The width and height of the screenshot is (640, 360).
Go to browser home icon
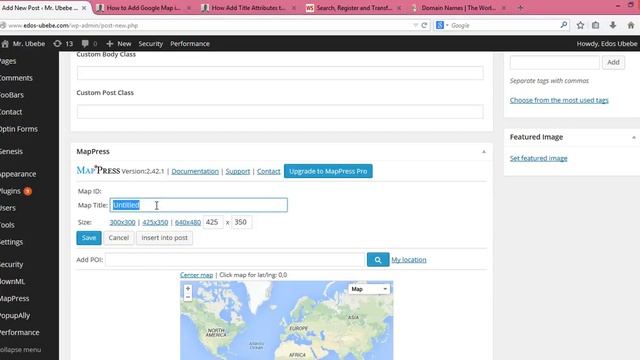[x=631, y=25]
